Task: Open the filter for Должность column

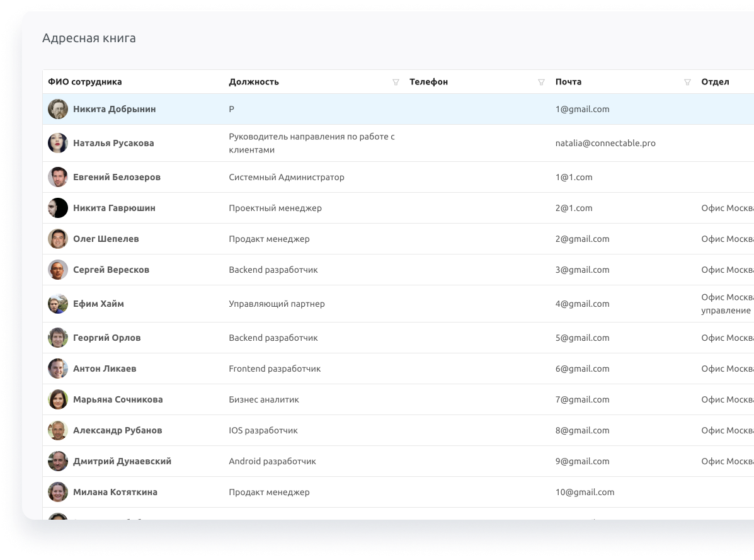Action: pos(396,82)
